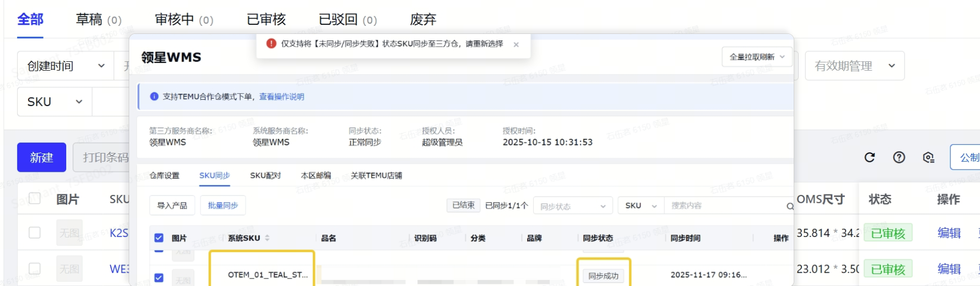
Task: Click the 已审核 status badge in K2S row
Action: pos(888,233)
